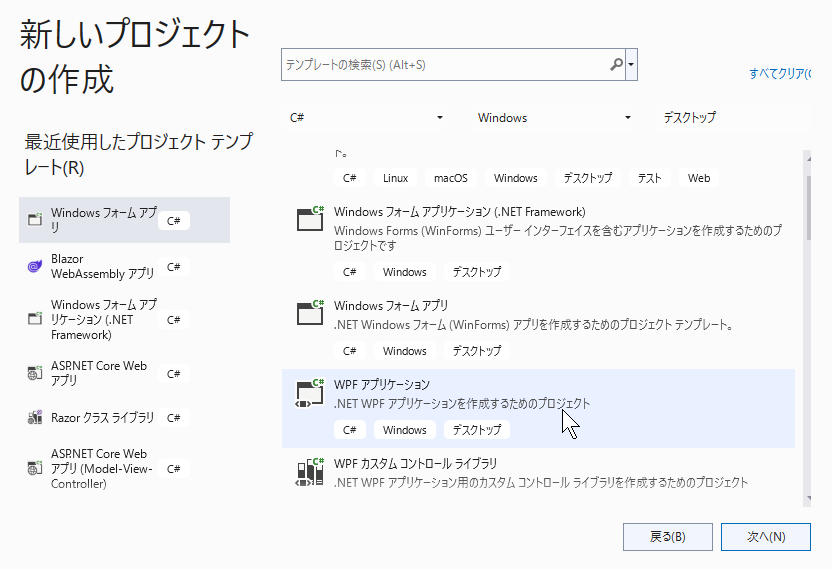Open the search box dropdown arrow
832x569 pixels.
[631, 65]
